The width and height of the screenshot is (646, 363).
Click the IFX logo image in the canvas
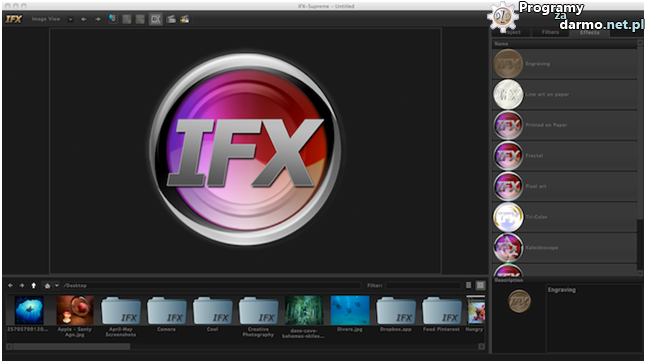246,149
